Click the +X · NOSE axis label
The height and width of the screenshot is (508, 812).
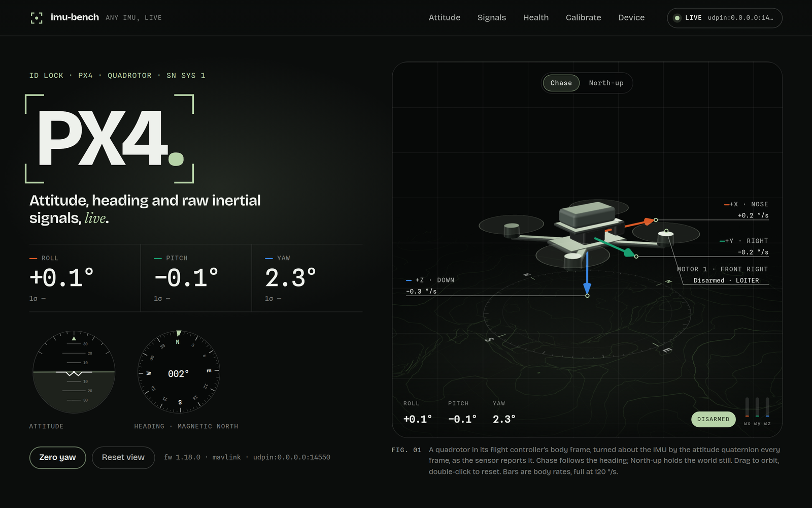[x=746, y=204]
